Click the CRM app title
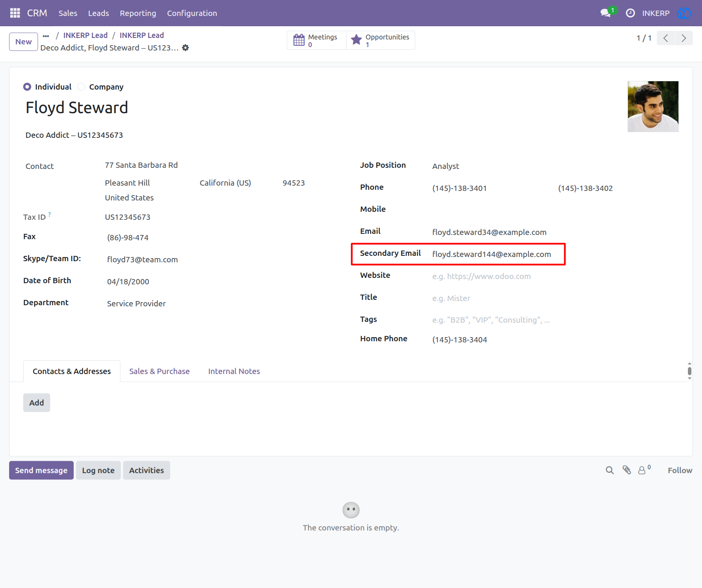This screenshot has height=588, width=702. pyautogui.click(x=37, y=13)
